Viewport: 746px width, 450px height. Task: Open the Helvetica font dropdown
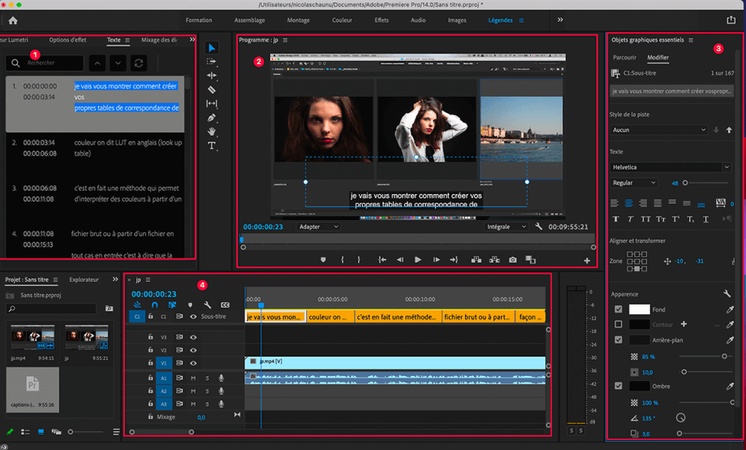point(670,167)
